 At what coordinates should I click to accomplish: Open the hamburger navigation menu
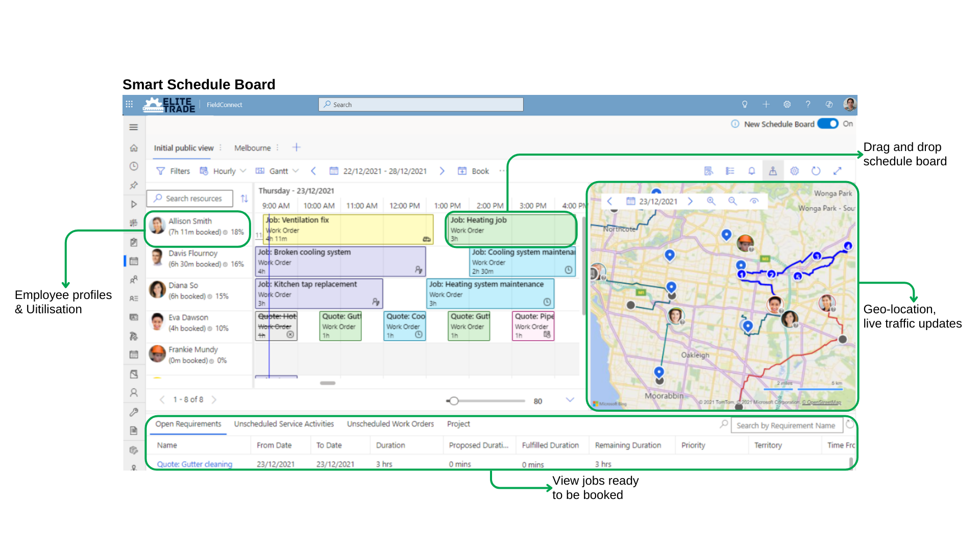tap(134, 127)
